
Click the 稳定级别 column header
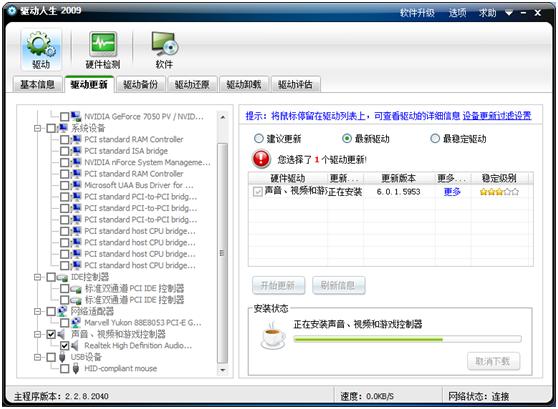tap(499, 178)
